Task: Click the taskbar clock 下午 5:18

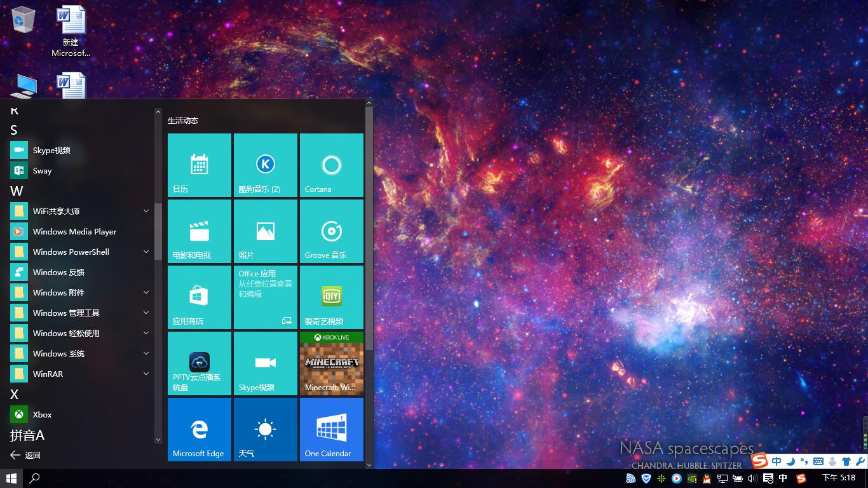Action: pos(839,478)
